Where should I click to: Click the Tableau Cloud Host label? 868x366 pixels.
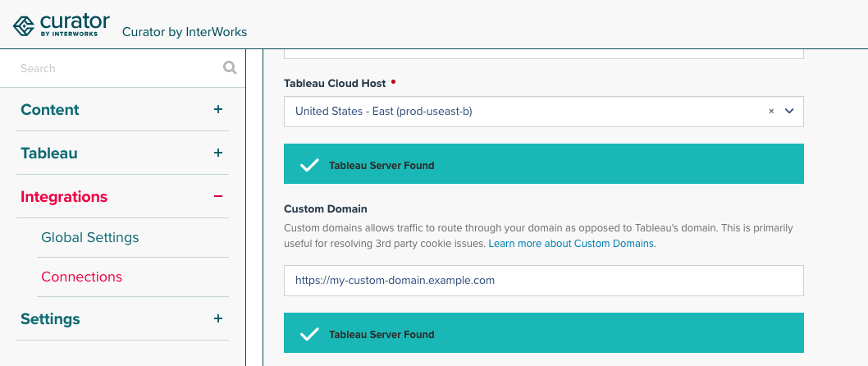coord(335,84)
